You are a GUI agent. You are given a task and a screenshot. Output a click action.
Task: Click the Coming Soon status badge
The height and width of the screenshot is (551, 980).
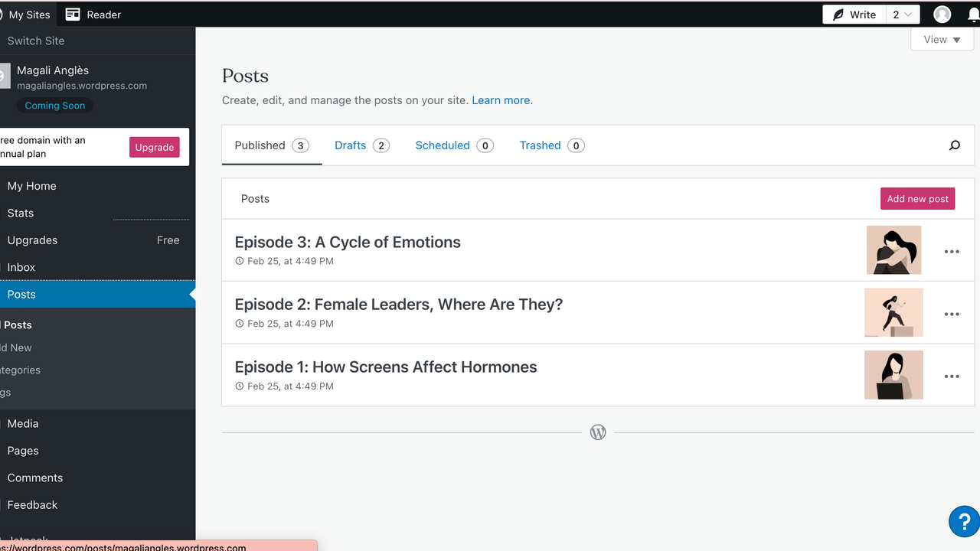54,105
